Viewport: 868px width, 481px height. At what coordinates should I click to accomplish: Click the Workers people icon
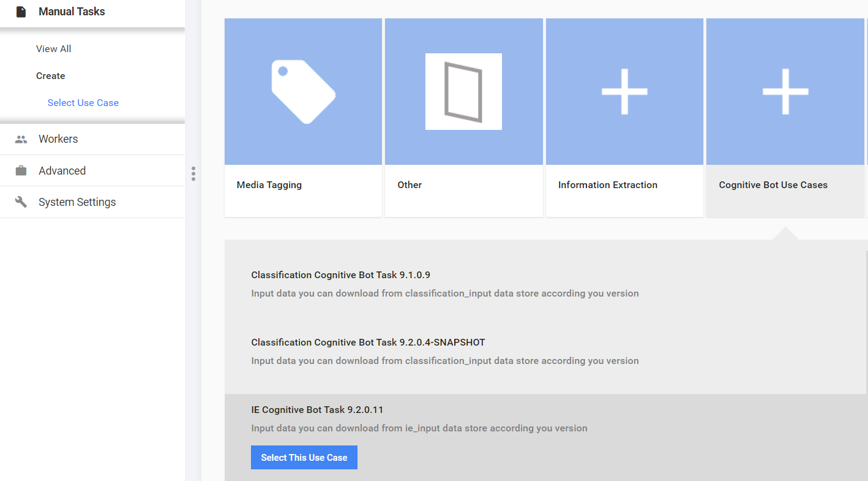[21, 139]
